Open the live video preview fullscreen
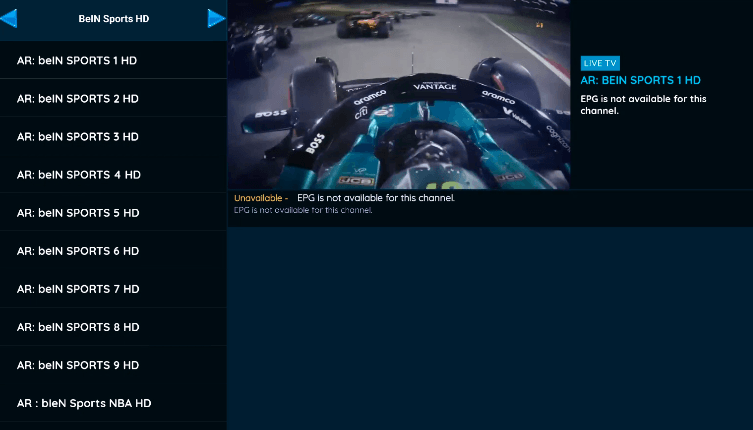The image size is (753, 430). coord(399,94)
